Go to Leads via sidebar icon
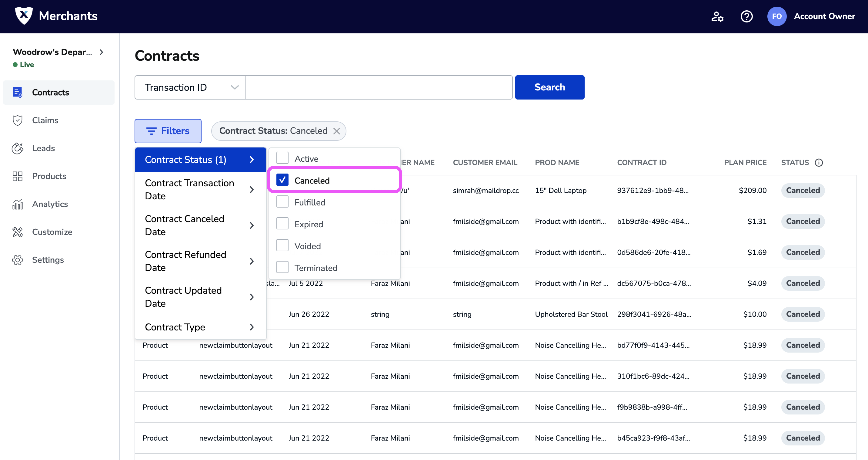 (x=18, y=148)
